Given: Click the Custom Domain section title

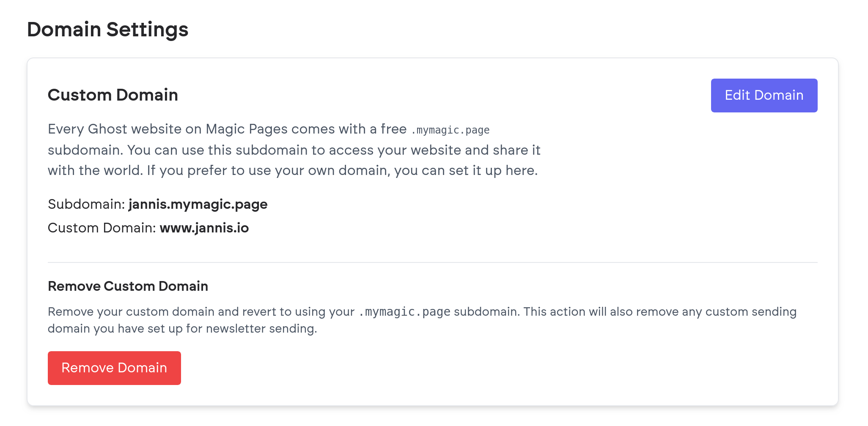Looking at the screenshot, I should (x=113, y=95).
